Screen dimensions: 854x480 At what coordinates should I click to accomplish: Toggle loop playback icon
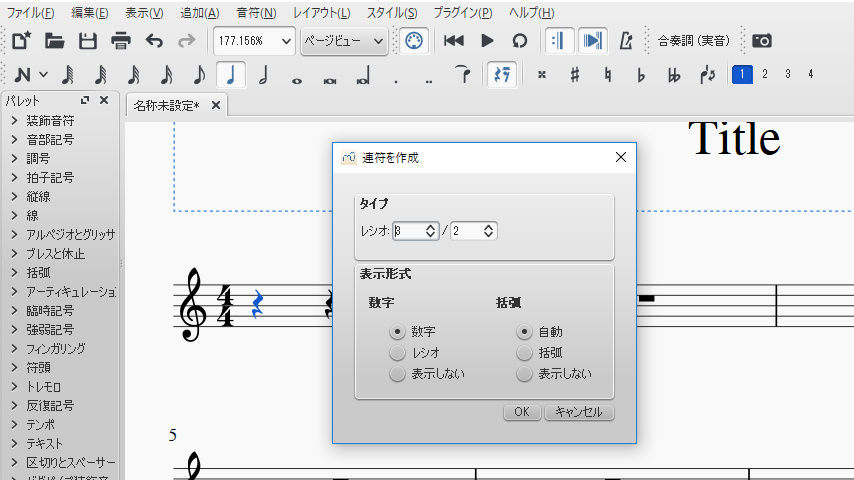click(x=520, y=41)
